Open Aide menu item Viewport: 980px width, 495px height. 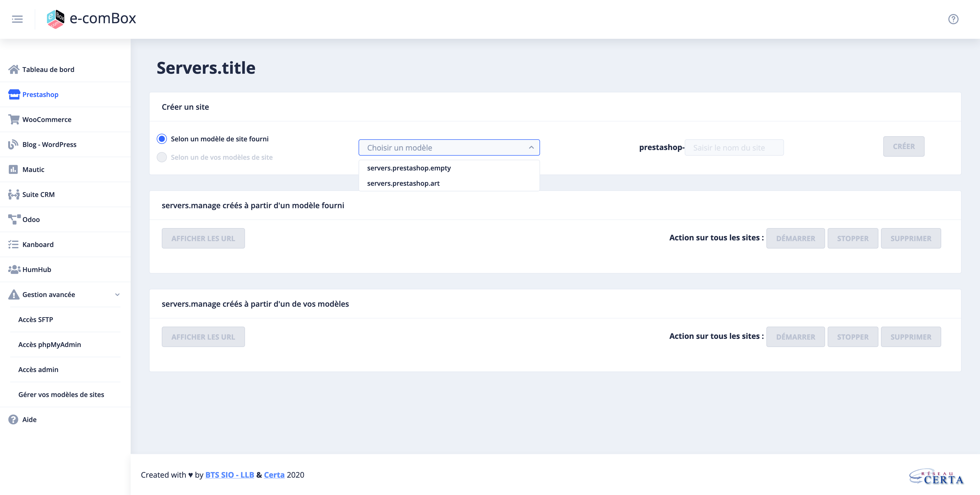(65, 419)
